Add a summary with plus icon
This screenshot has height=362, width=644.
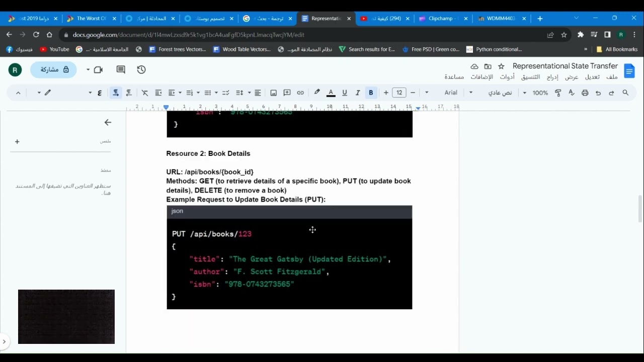17,142
